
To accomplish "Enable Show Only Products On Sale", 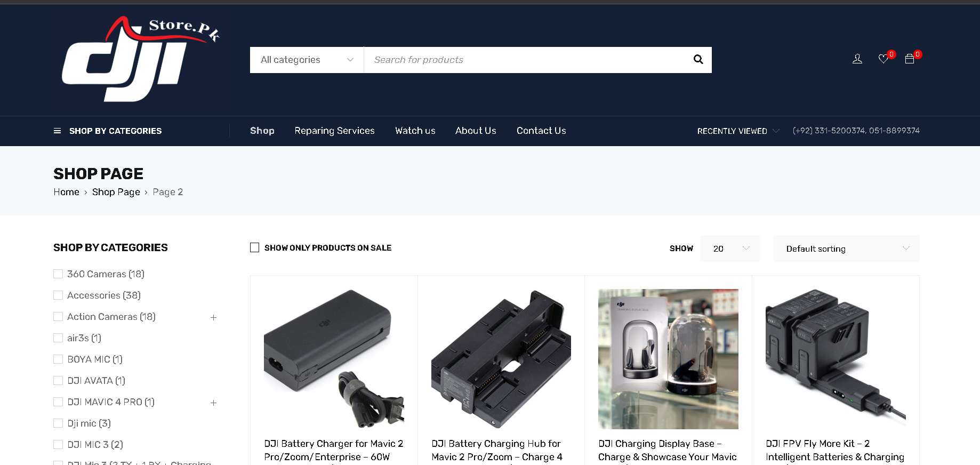I will pyautogui.click(x=255, y=248).
